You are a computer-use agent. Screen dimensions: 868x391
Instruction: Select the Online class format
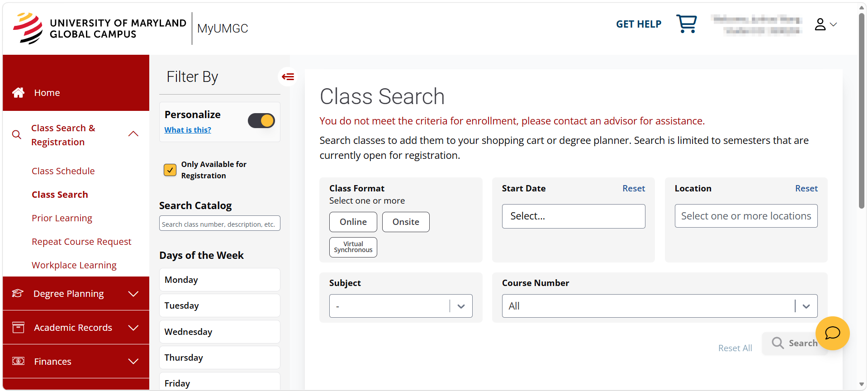point(353,222)
